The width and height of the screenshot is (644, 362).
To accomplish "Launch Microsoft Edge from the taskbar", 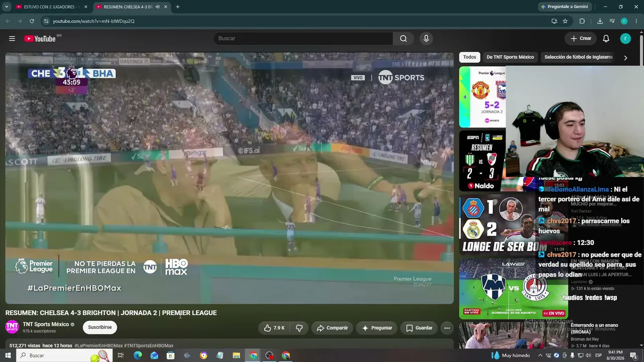I will pos(137,355).
